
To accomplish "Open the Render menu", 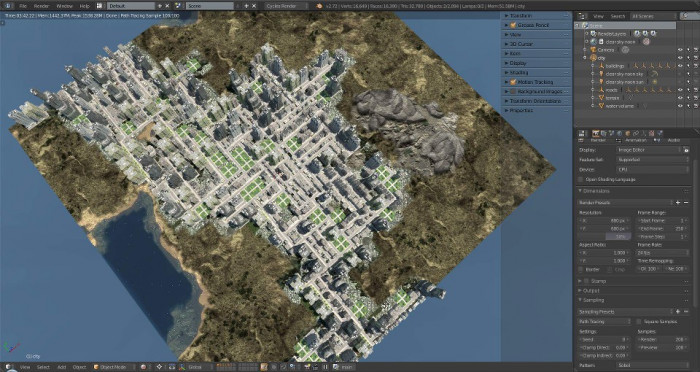I will click(42, 6).
